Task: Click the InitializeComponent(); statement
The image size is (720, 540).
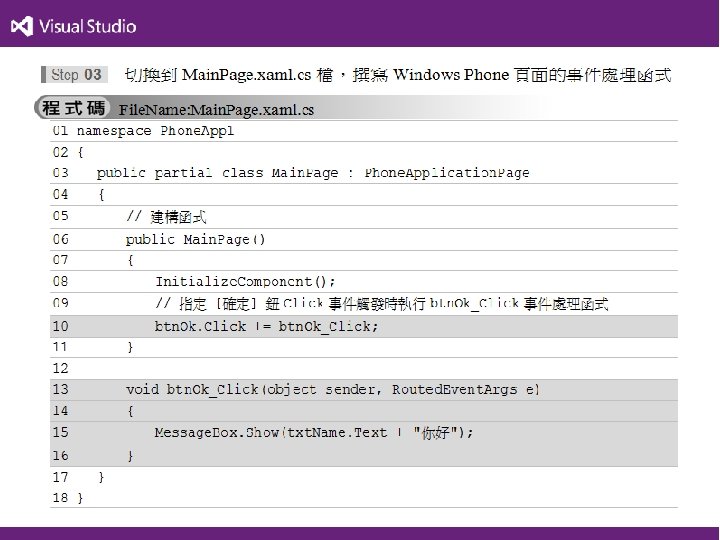Action: tap(245, 281)
